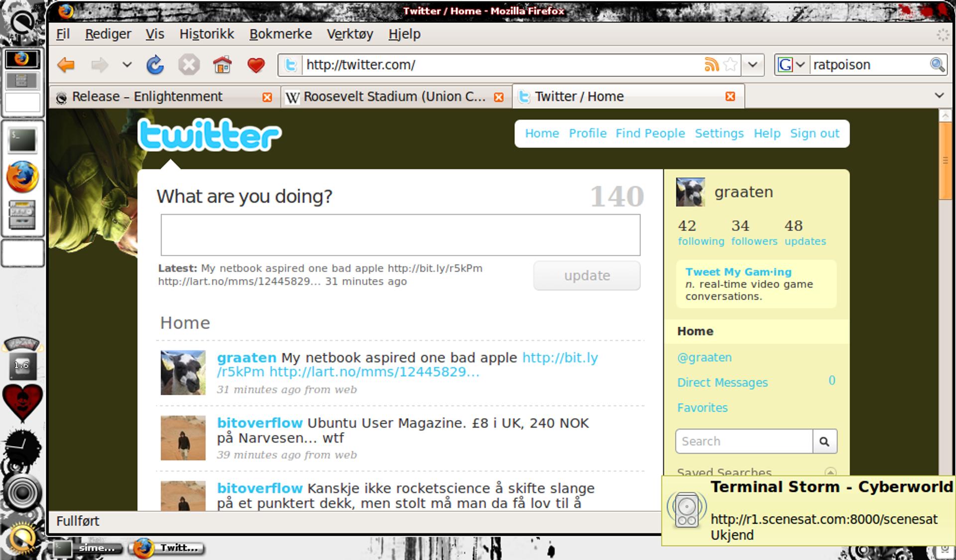This screenshot has height=560, width=956.
Task: Click the skull heart gadget in the left panel
Action: 22,402
